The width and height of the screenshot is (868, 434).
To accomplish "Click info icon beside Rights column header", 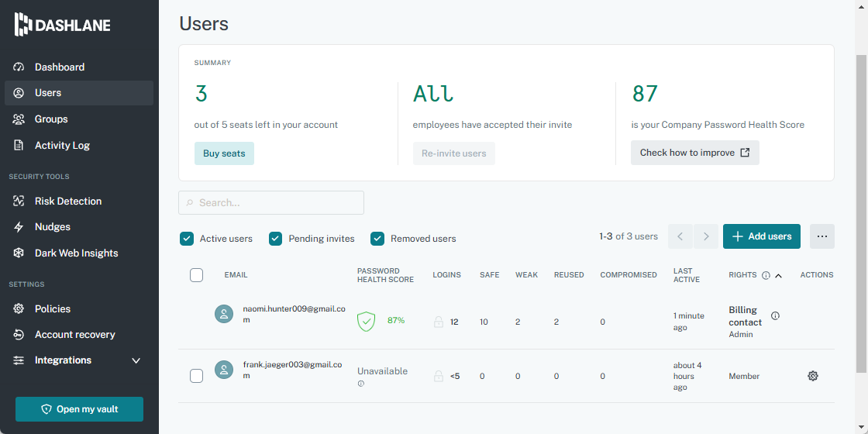I will tap(766, 275).
